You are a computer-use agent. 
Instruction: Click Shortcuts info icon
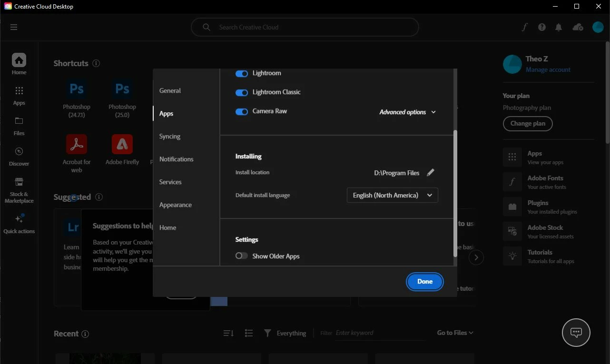[x=96, y=63]
